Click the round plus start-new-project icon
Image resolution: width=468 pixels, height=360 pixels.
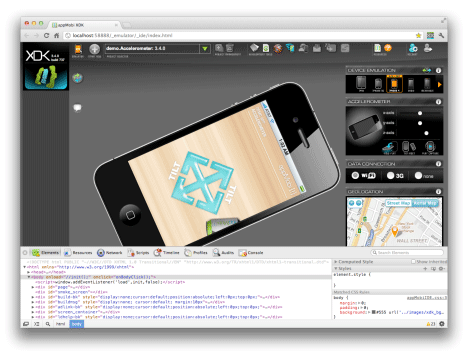coord(94,49)
